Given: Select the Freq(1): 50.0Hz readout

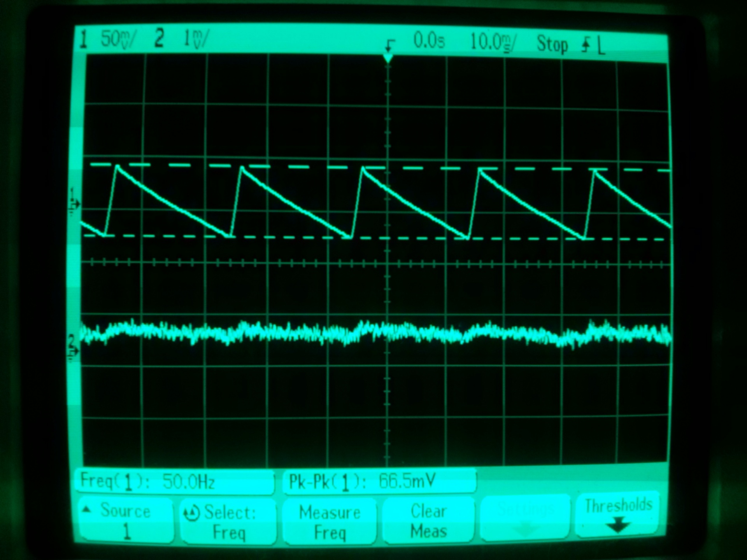Looking at the screenshot, I should coord(148,482).
